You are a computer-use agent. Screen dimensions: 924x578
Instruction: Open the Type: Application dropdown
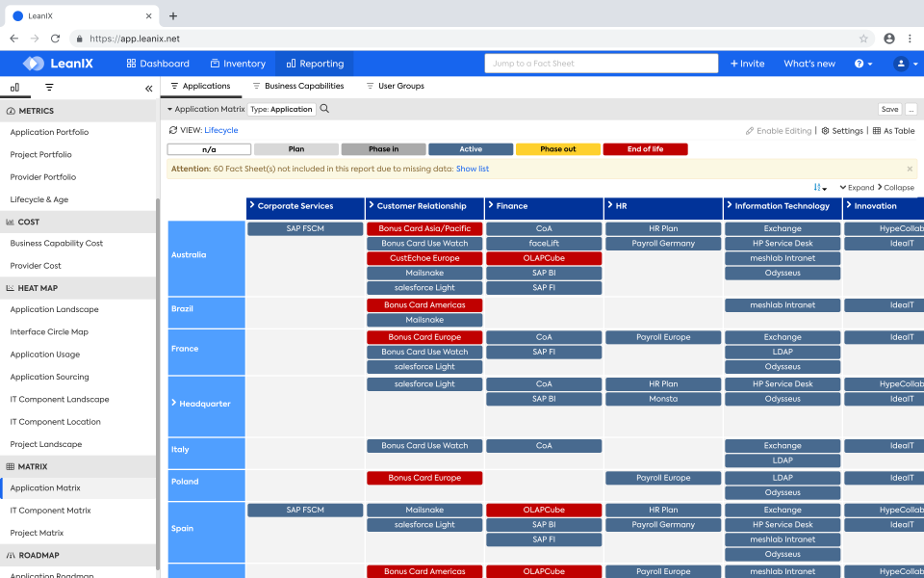tap(282, 109)
